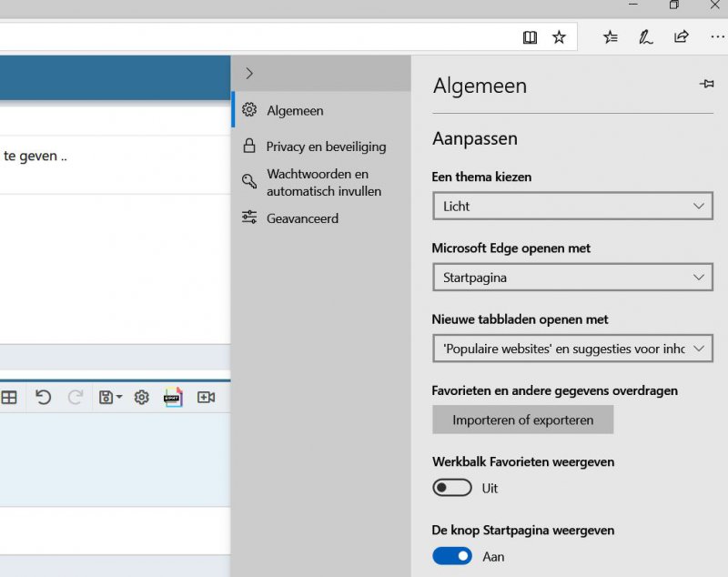
Task: Minimize the Edge browser window
Action: click(633, 5)
